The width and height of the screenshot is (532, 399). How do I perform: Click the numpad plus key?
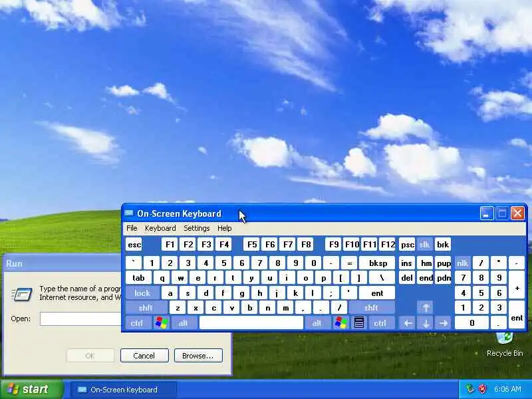(517, 285)
